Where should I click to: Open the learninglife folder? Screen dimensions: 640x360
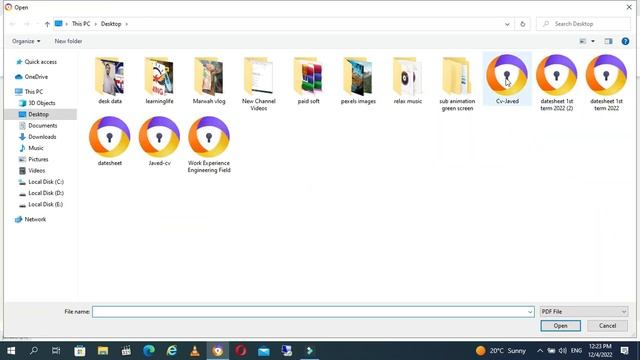click(x=159, y=81)
